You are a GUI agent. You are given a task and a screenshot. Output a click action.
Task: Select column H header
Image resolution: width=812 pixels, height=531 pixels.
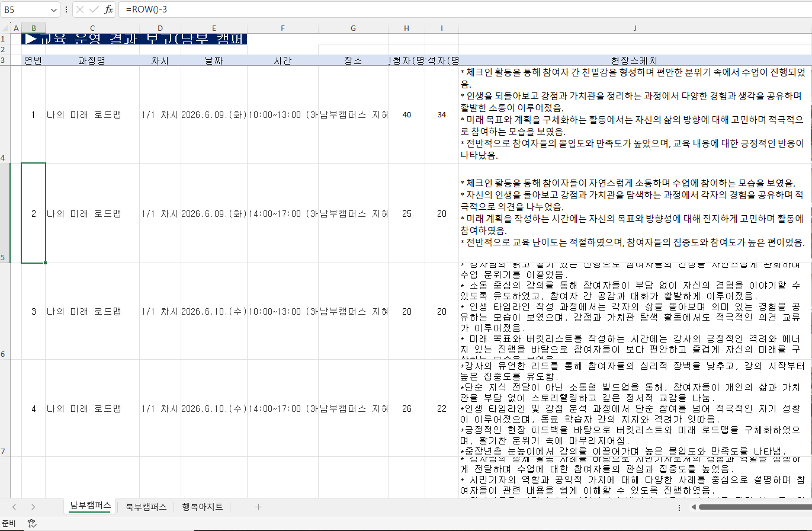tap(406, 28)
